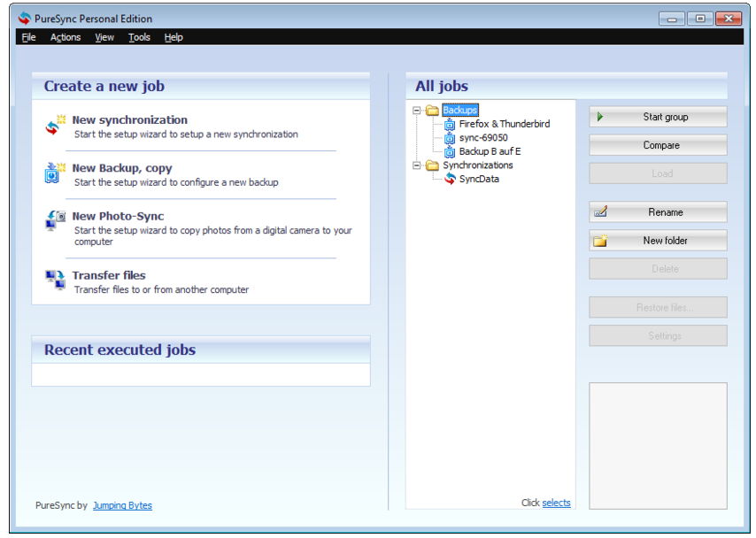Image resolution: width=756 pixels, height=538 pixels.
Task: Select the sync-69050 job
Action: pyautogui.click(x=483, y=138)
